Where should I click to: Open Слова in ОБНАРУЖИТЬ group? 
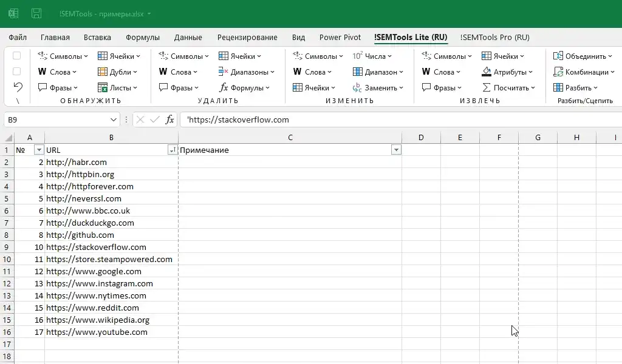pos(57,72)
